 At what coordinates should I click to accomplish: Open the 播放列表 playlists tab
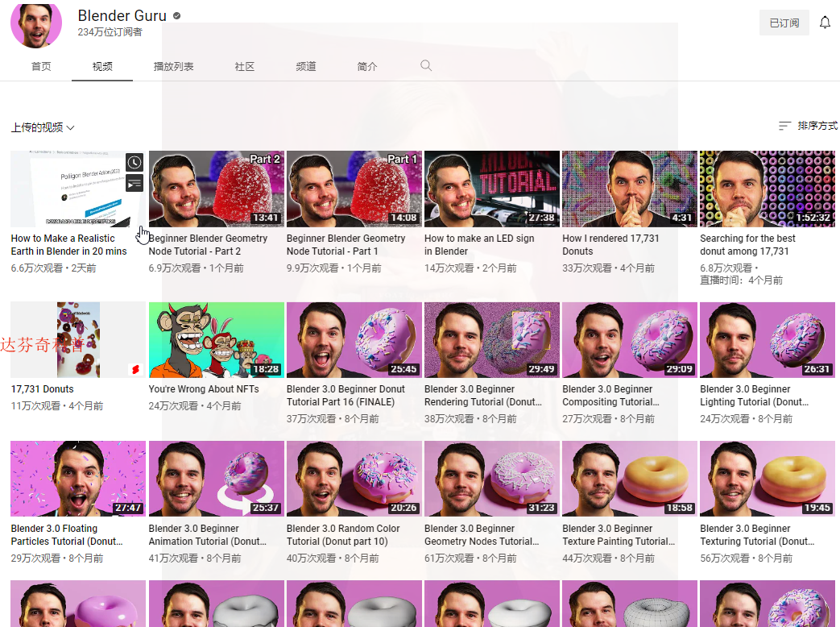coord(174,66)
